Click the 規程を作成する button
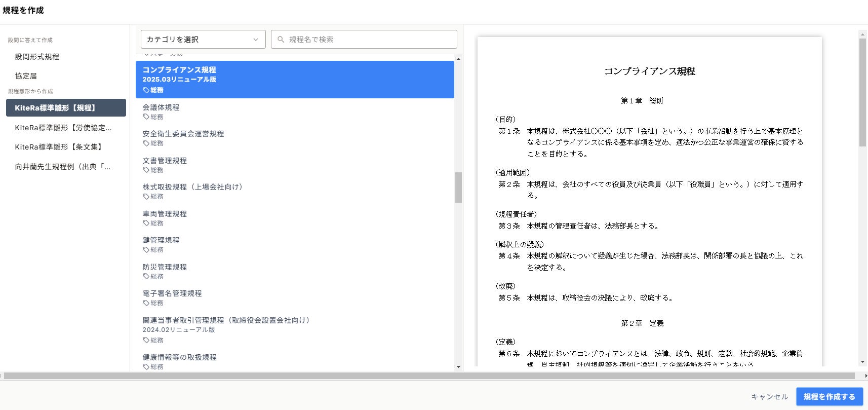The image size is (868, 410). (830, 397)
